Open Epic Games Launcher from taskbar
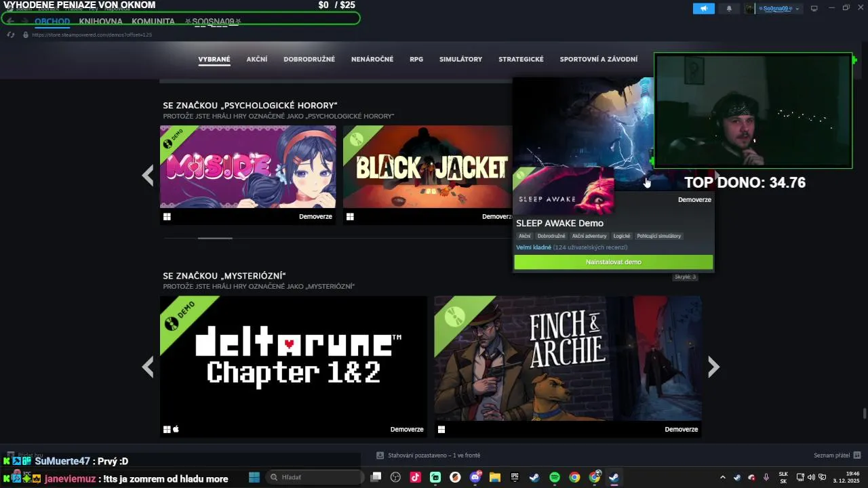The height and width of the screenshot is (488, 868). [515, 477]
